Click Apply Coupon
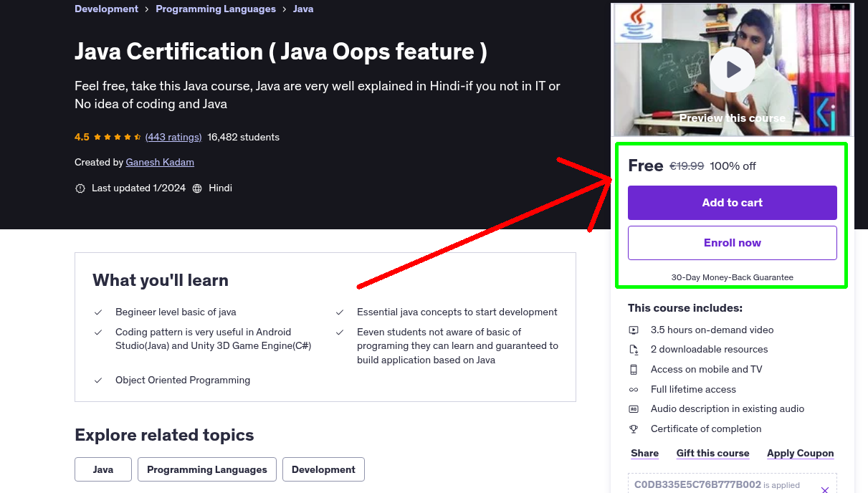 click(801, 453)
